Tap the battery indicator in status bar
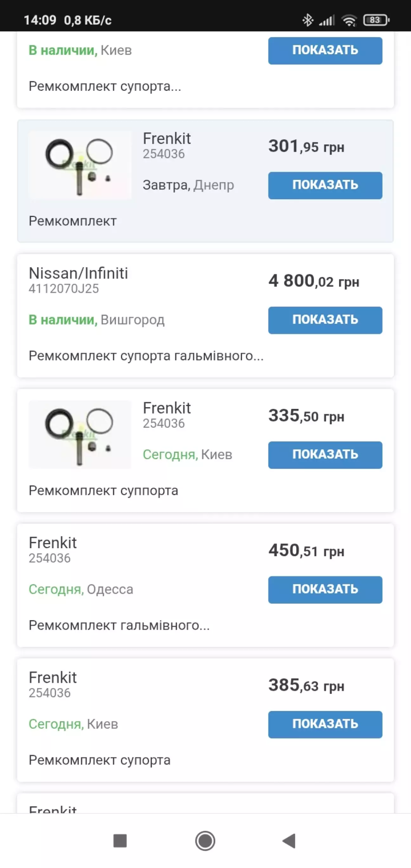Image resolution: width=411 pixels, height=868 pixels. point(376,20)
